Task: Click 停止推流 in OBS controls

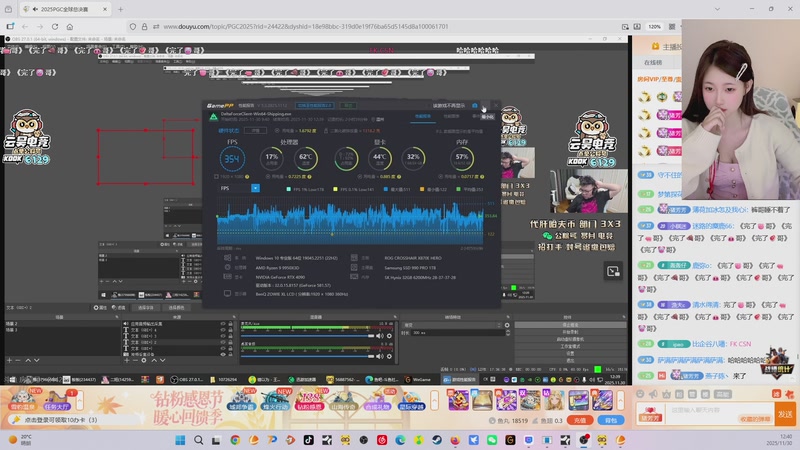Action: point(570,325)
